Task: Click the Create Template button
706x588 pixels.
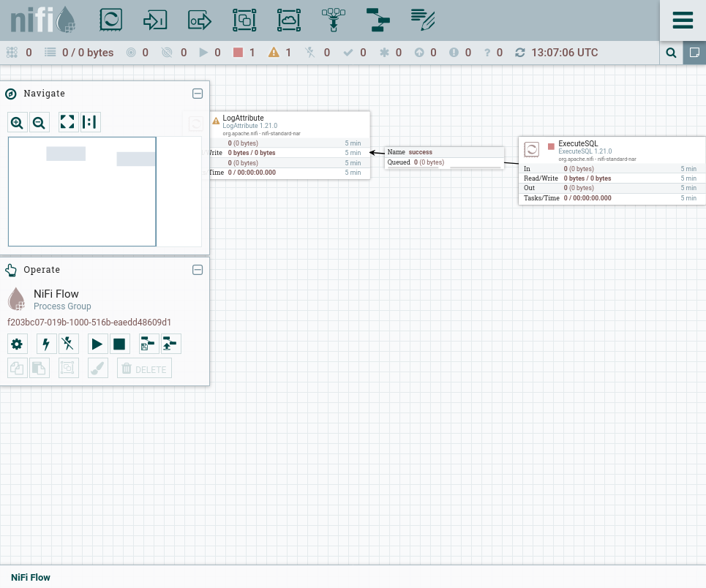Action: tap(148, 344)
